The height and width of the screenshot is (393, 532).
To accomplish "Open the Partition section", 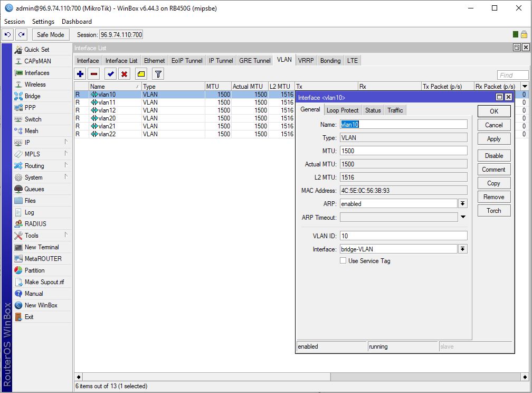I will coord(34,270).
